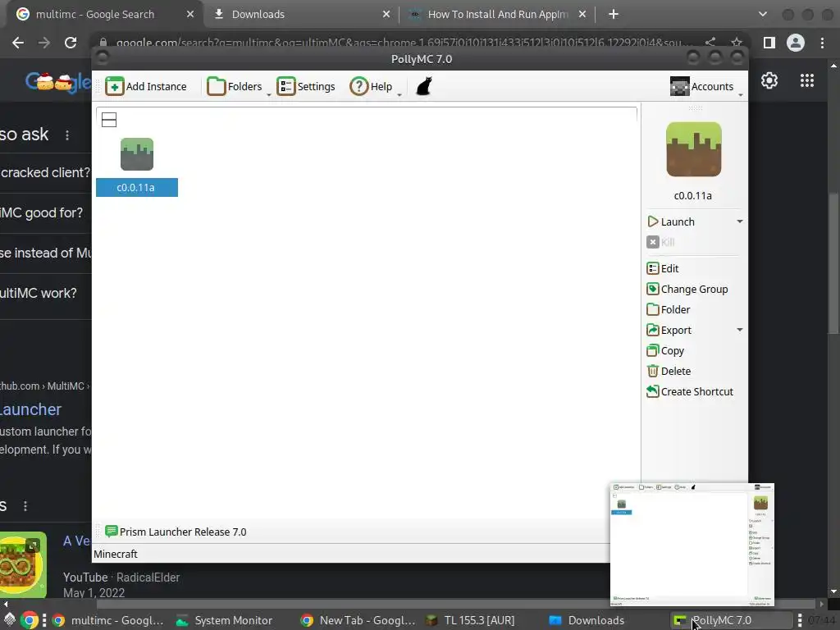
Task: Open the instance Folder from the side panel
Action: (x=669, y=309)
